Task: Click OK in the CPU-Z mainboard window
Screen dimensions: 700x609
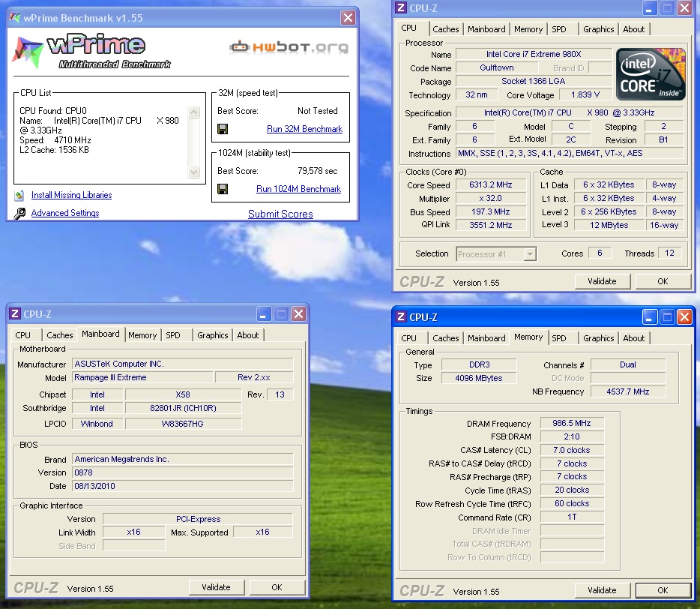Action: pyautogui.click(x=277, y=587)
